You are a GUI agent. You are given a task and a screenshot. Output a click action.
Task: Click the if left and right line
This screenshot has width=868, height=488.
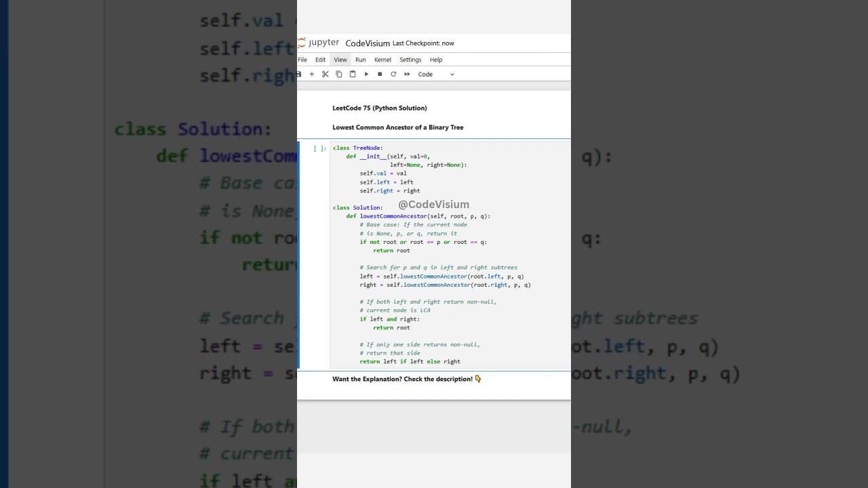click(x=390, y=319)
